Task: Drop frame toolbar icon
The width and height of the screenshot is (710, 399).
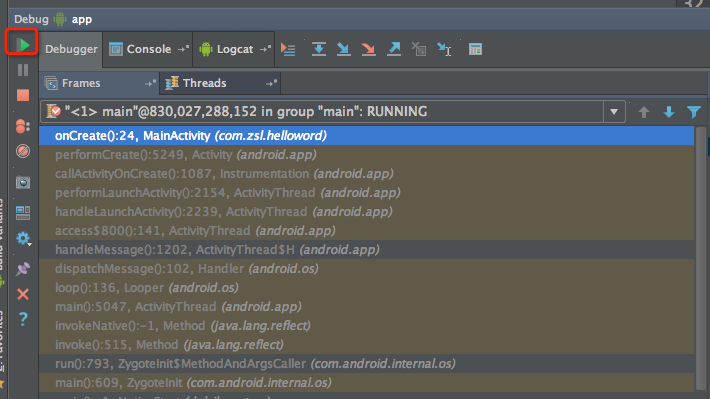Action: (419, 49)
